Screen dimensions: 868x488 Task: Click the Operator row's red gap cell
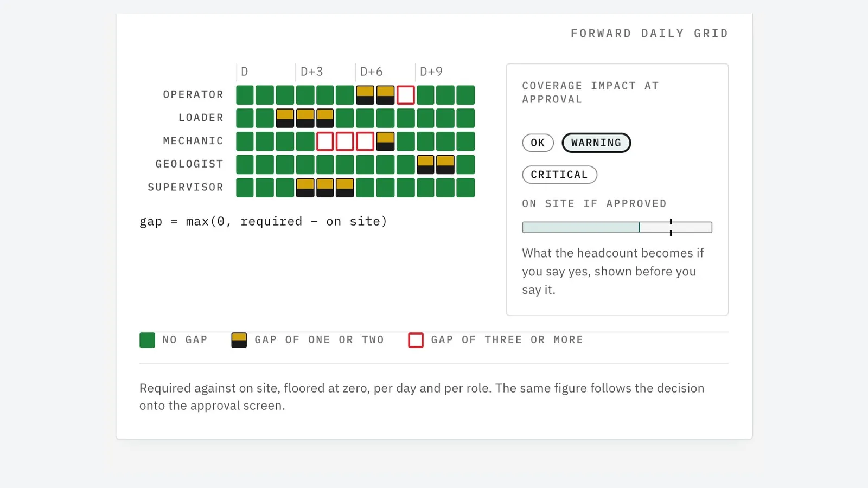[x=405, y=95]
